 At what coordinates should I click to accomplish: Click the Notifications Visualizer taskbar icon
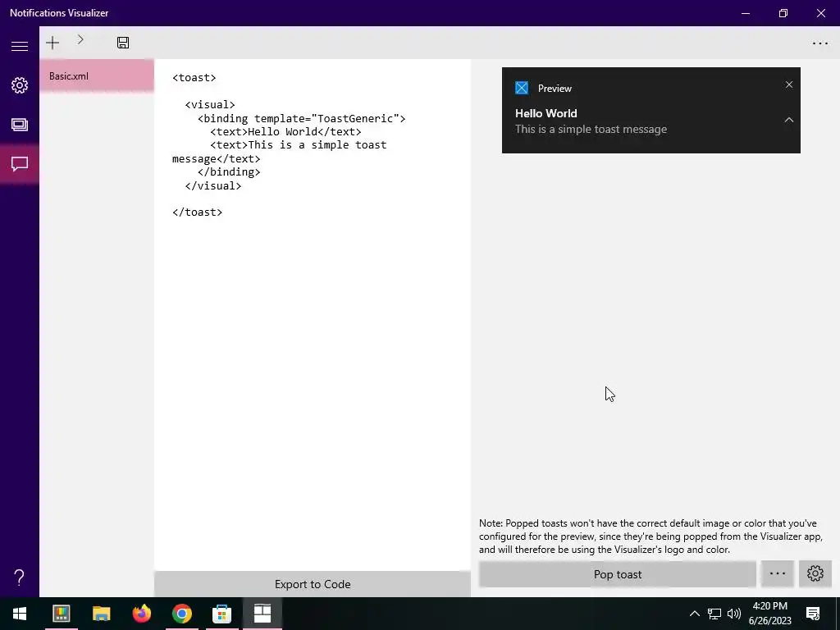pos(262,614)
